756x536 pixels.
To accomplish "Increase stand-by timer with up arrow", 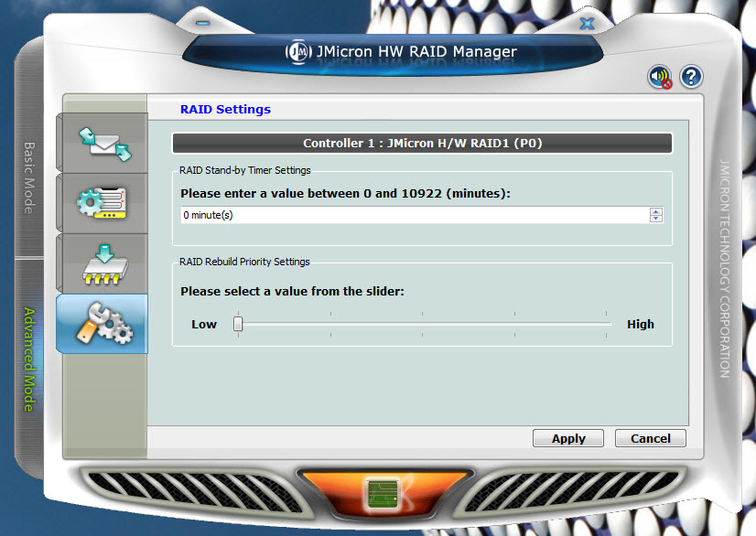I will 655,211.
